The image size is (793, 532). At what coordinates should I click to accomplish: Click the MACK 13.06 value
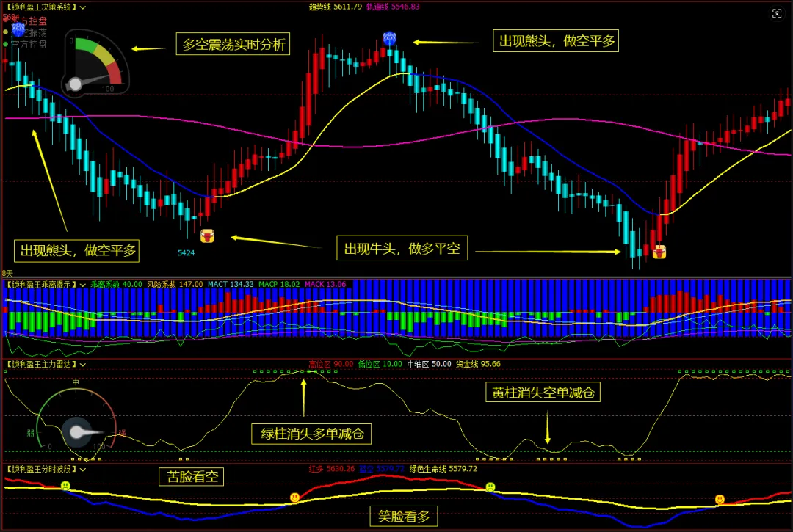[x=325, y=285]
